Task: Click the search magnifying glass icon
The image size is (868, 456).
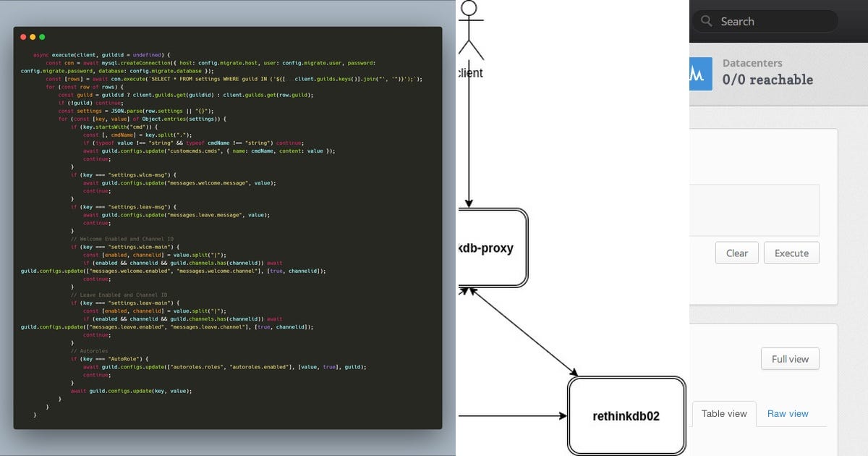Action: click(x=706, y=21)
